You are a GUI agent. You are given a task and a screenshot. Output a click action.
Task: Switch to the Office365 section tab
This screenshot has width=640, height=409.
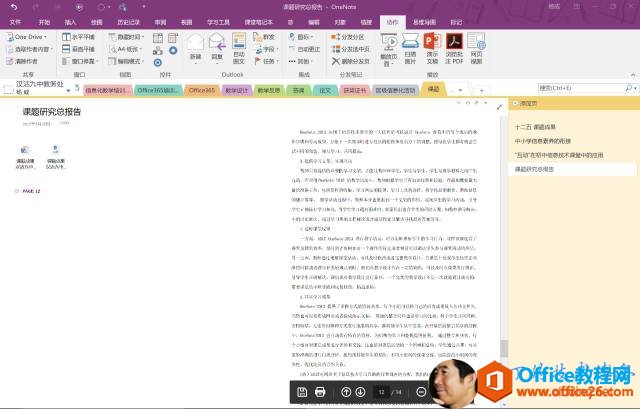(x=202, y=90)
